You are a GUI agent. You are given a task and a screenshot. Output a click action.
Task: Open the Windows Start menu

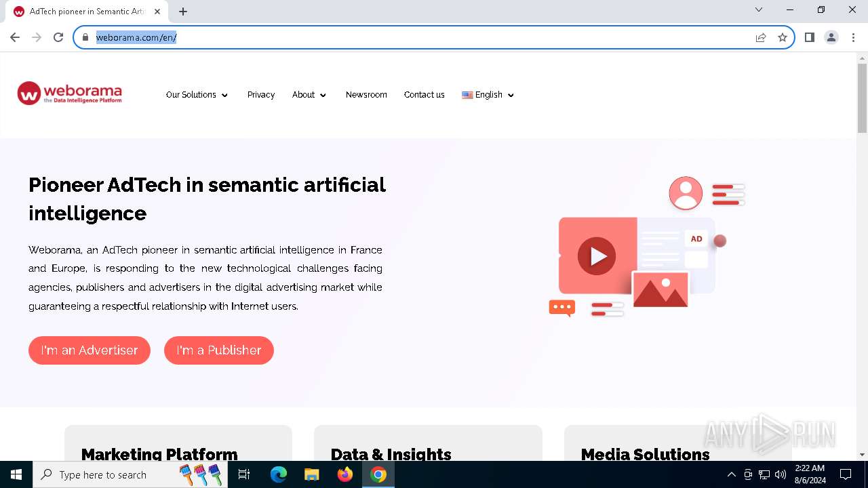click(x=16, y=474)
